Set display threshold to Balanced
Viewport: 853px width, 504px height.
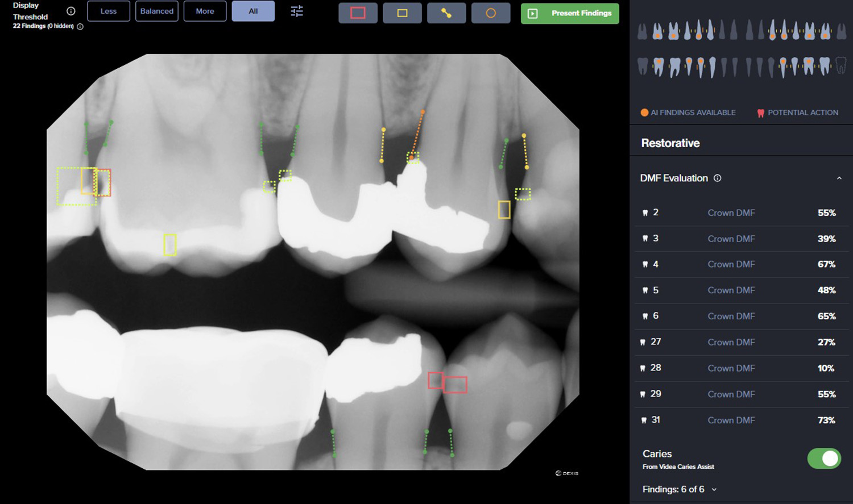pos(157,11)
